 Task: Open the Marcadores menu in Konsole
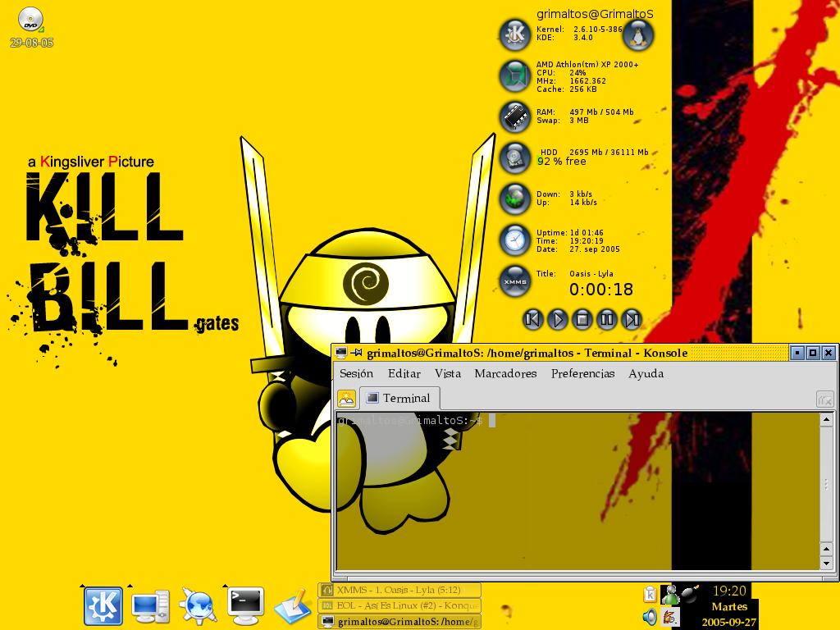[505, 373]
